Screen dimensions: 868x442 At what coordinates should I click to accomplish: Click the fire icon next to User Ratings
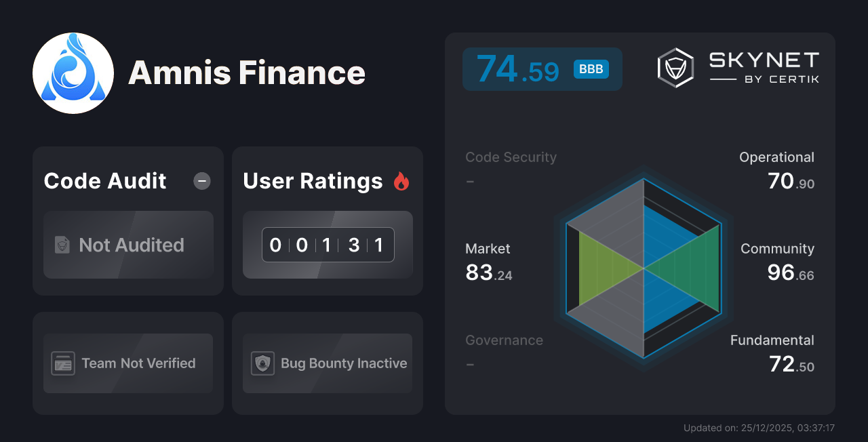401,180
